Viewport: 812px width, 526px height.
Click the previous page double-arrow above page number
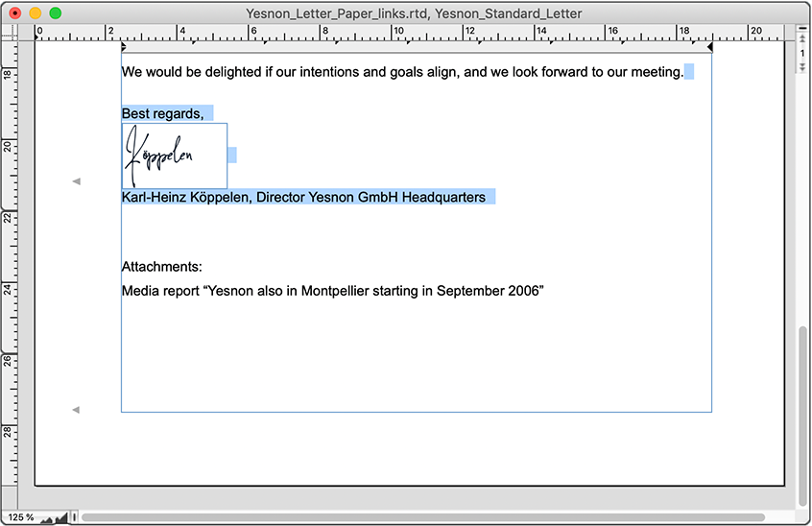click(803, 40)
